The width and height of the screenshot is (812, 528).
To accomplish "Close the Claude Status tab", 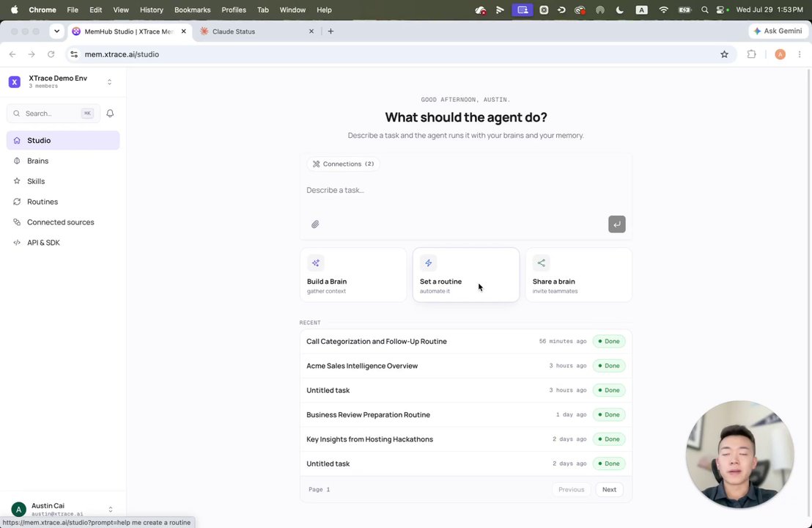I will [x=311, y=31].
